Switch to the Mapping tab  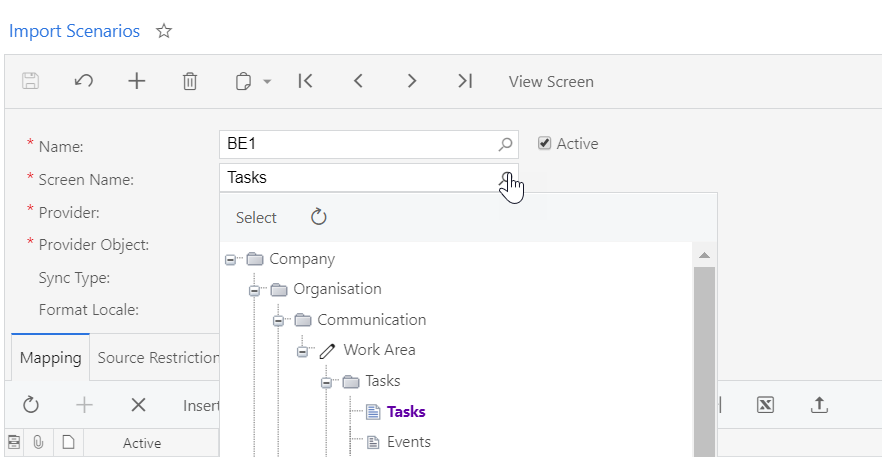tap(50, 358)
